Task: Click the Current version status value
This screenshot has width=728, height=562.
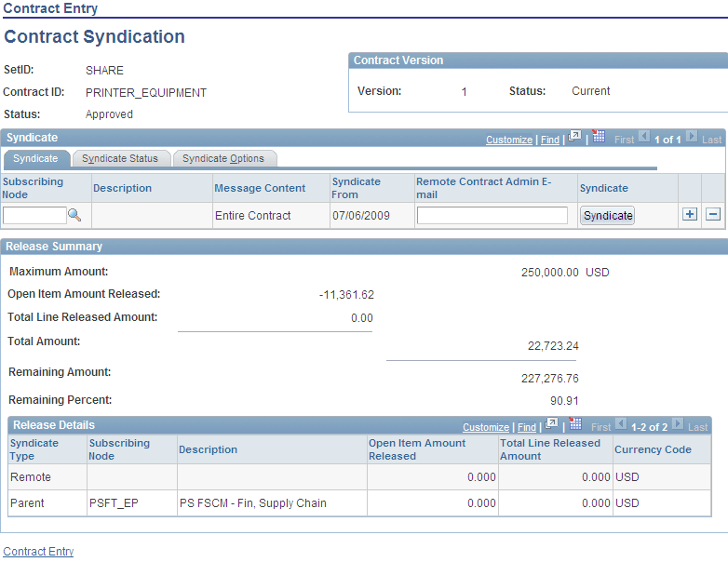Action: (590, 91)
